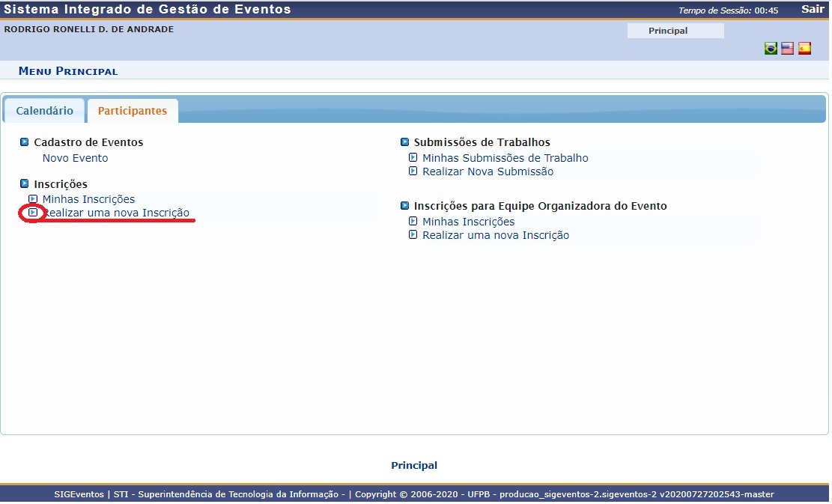The width and height of the screenshot is (832, 504).
Task: Open Minhas Inscrições under Inscrições
Action: click(x=88, y=199)
